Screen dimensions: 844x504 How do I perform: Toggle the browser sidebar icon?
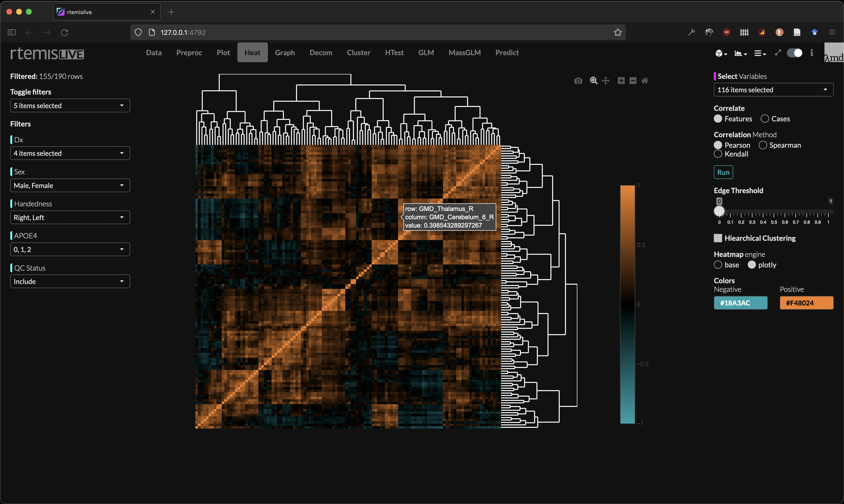point(11,32)
